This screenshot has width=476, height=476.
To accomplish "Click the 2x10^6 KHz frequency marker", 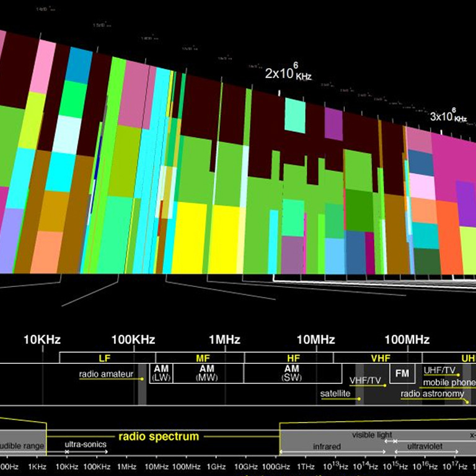I will (x=288, y=74).
